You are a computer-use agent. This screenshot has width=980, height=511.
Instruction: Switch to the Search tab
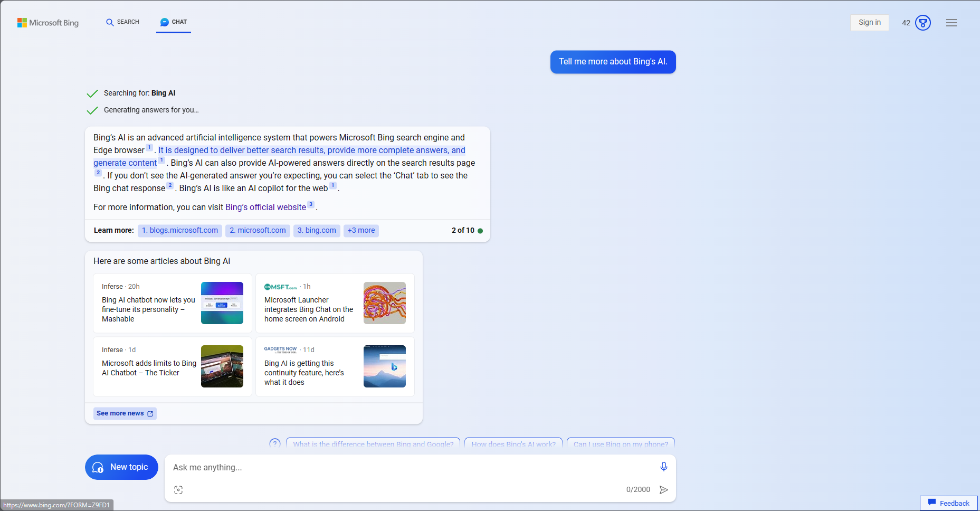pos(123,22)
